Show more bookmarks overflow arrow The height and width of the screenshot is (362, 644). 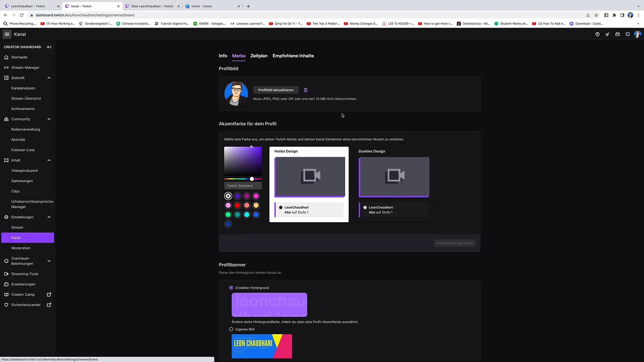638,24
